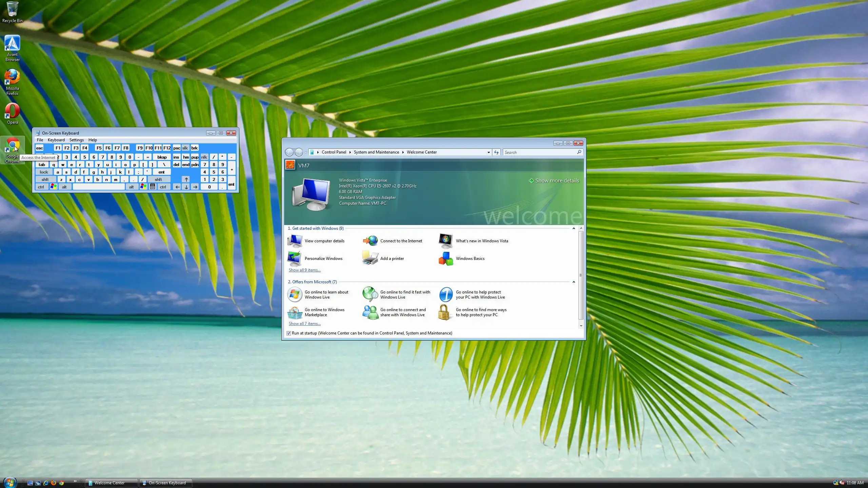
Task: Open the Settings menu in On-Screen Keyboard
Action: [76, 140]
